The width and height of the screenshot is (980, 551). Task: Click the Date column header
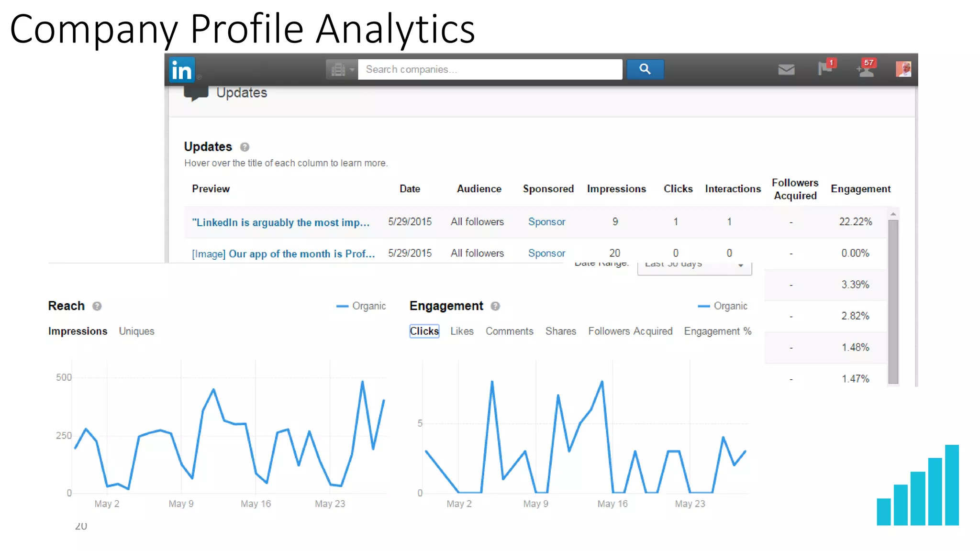click(410, 189)
